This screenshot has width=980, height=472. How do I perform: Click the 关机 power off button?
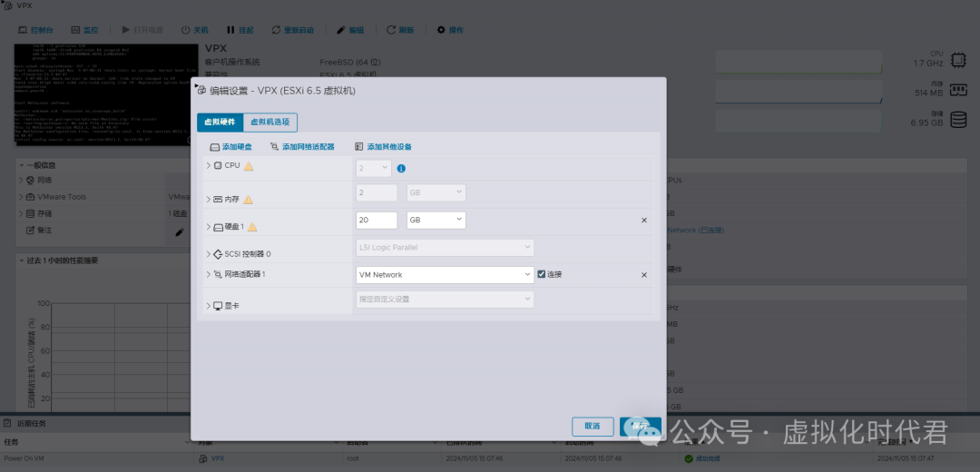[x=195, y=30]
